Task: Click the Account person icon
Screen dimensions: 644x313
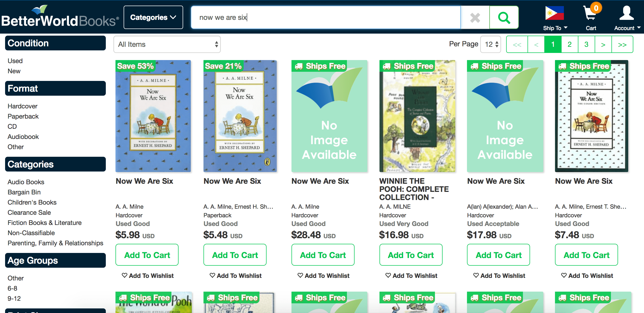Action: click(x=626, y=13)
